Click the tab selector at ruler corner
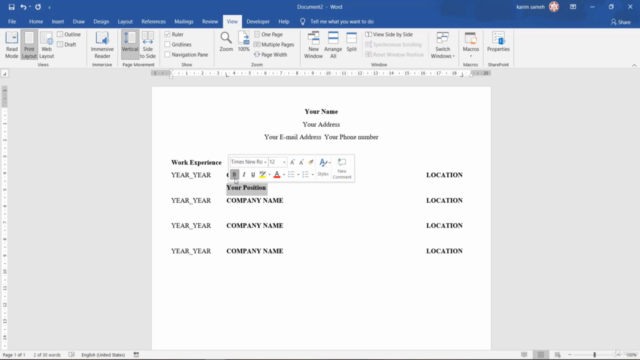 tap(4, 73)
